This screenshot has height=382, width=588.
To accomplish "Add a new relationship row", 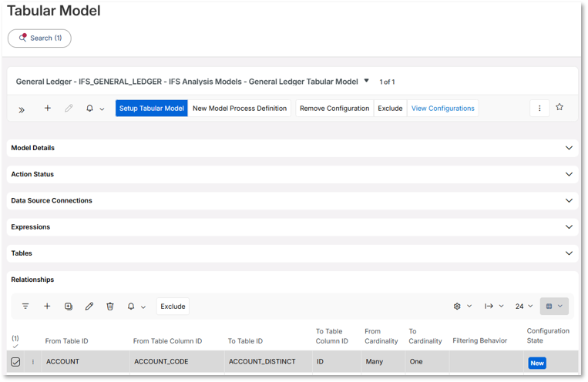I will (x=47, y=307).
